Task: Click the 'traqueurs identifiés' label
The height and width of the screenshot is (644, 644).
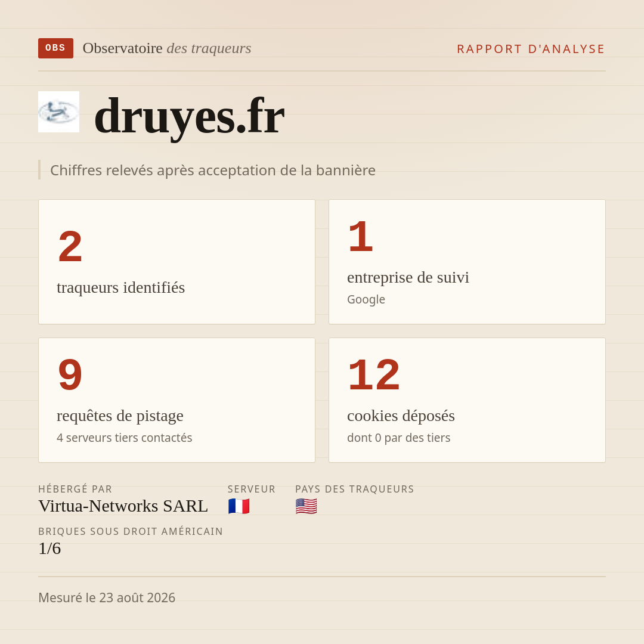Action: pyautogui.click(x=120, y=287)
